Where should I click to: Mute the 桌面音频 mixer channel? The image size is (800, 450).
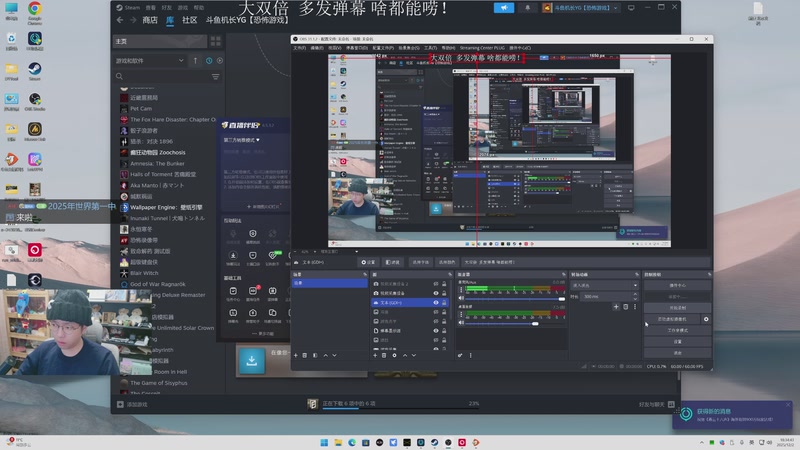coord(461,323)
